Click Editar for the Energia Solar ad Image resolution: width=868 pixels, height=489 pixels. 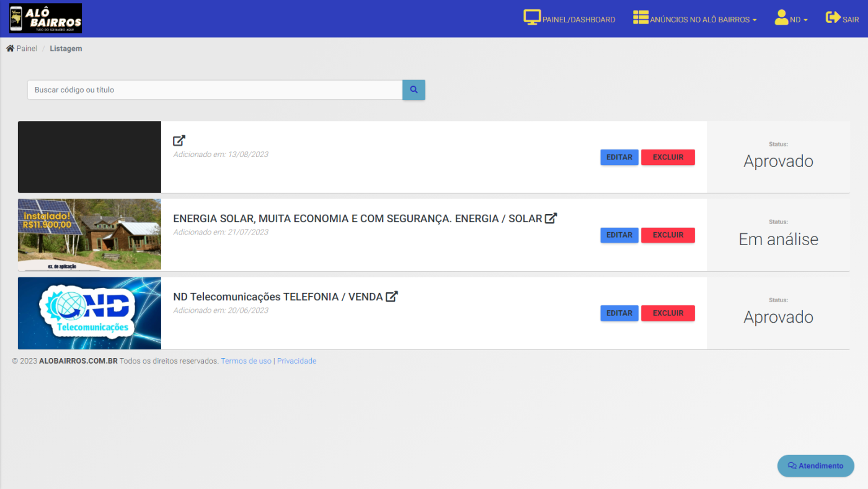point(619,235)
